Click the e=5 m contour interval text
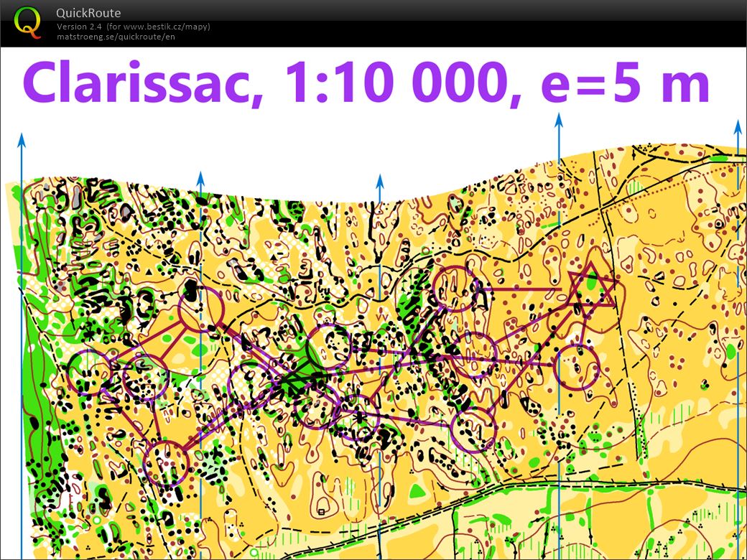The image size is (747, 560). 625,84
